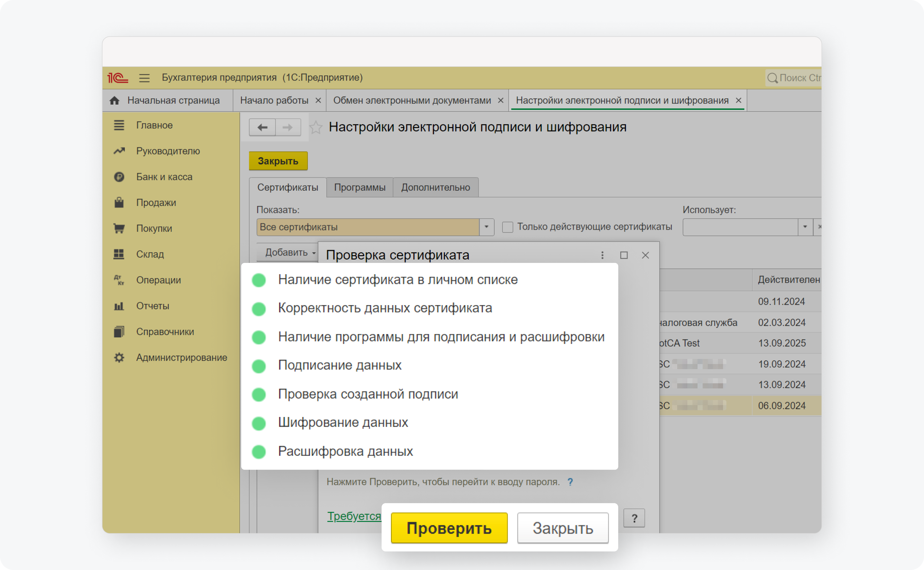The image size is (924, 570).
Task: Close the Обмен электронными документами tab
Action: (500, 100)
